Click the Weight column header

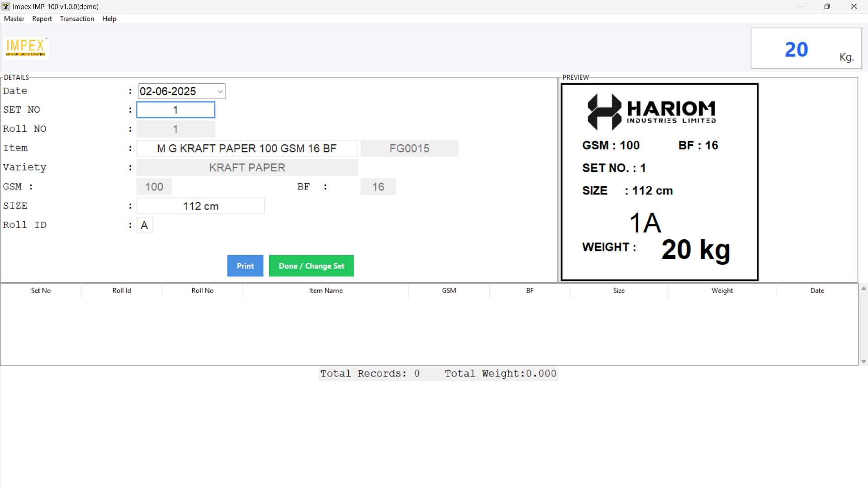pyautogui.click(x=721, y=290)
